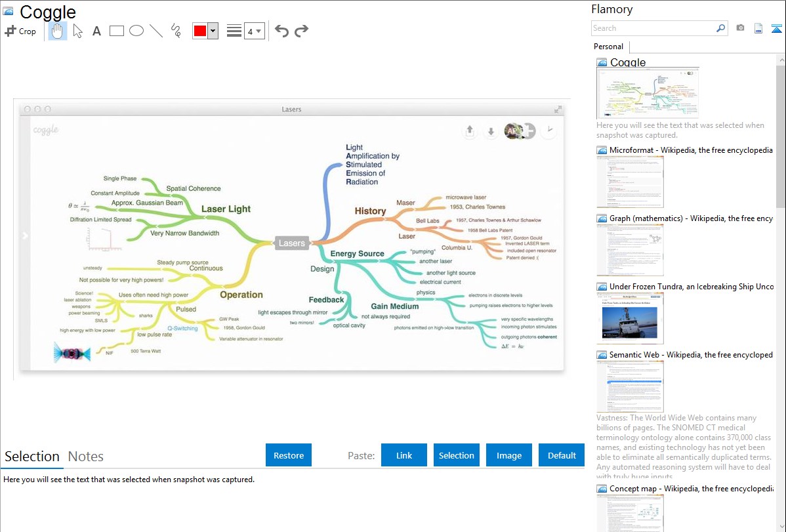Pick the ellipse shape tool

[x=136, y=31]
